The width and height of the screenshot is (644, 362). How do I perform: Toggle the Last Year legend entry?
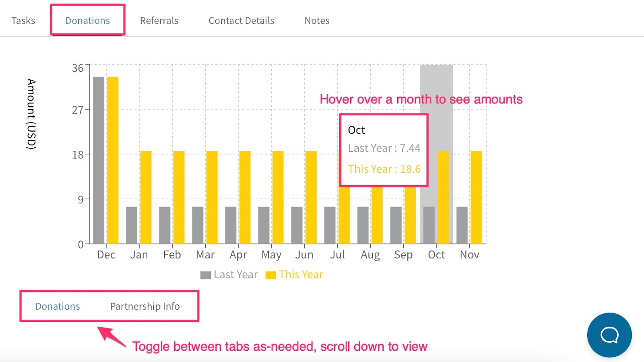tap(229, 275)
